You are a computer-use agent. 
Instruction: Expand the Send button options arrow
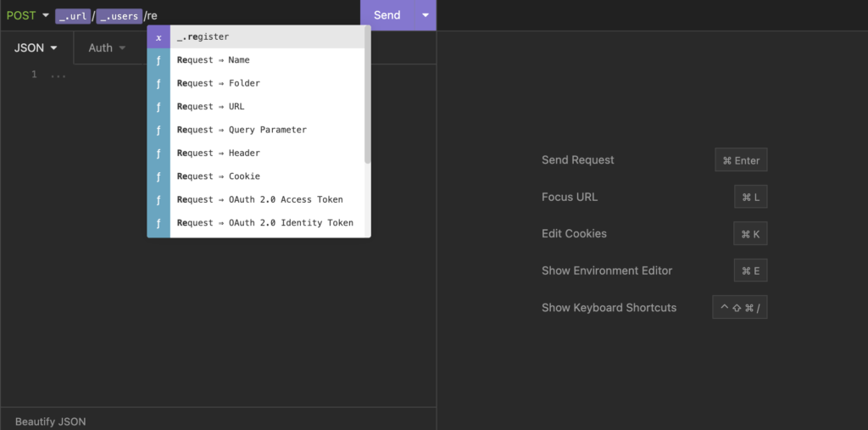[x=426, y=15]
